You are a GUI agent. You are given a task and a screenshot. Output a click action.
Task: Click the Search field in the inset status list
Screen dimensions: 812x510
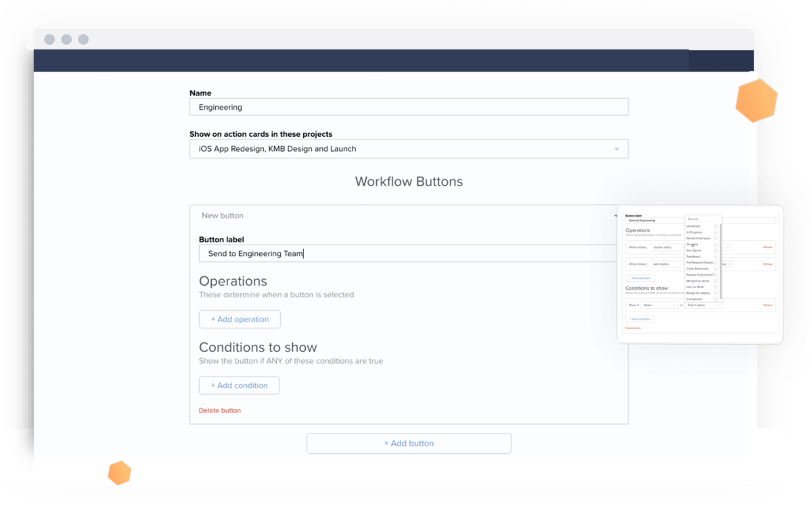[703, 219]
